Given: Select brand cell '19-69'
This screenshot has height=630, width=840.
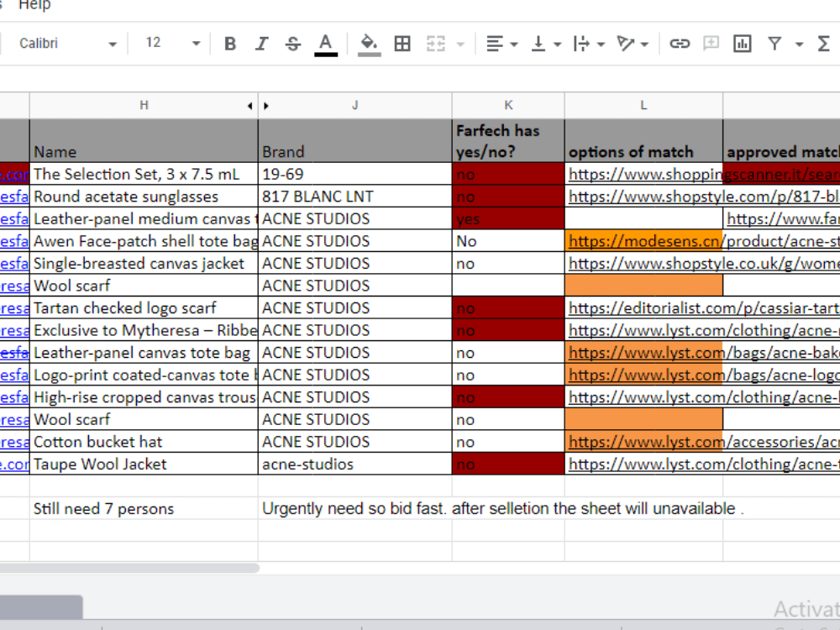Looking at the screenshot, I should click(355, 174).
